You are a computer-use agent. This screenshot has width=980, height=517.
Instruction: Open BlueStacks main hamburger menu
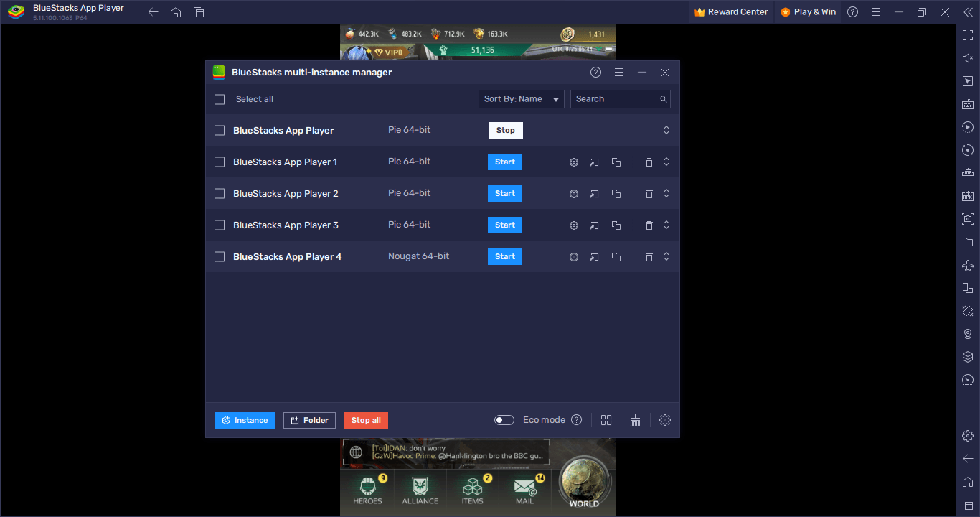pos(875,12)
